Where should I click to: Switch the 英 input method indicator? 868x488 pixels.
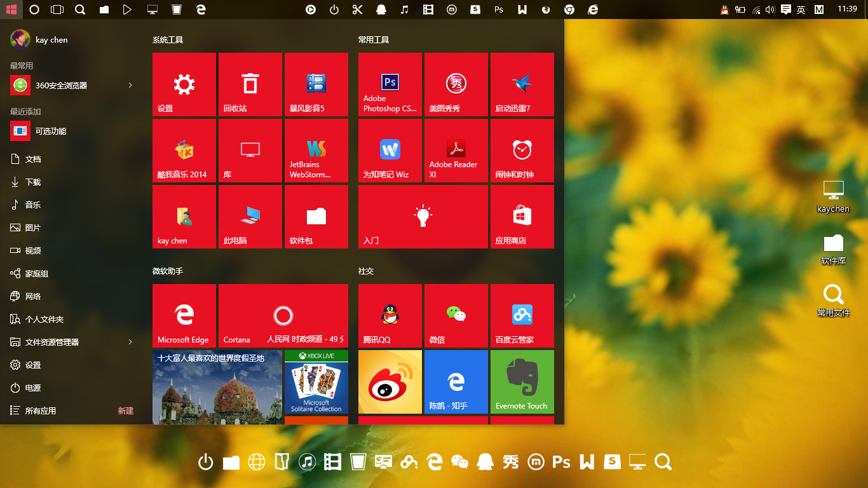801,10
